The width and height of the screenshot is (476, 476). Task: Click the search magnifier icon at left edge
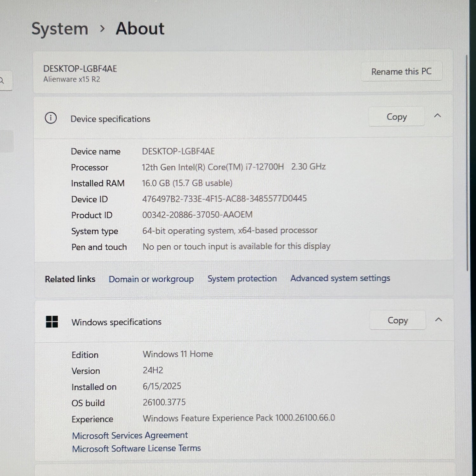(x=2, y=81)
